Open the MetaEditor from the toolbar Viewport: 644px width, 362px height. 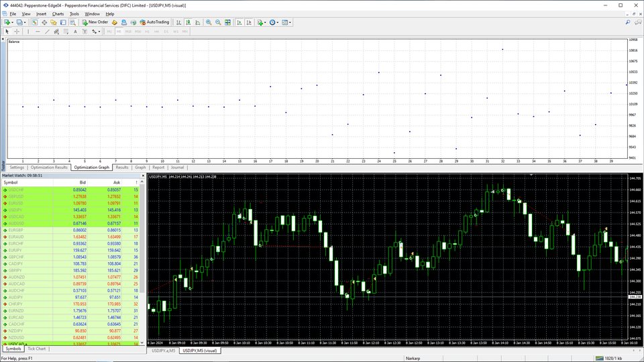(114, 22)
